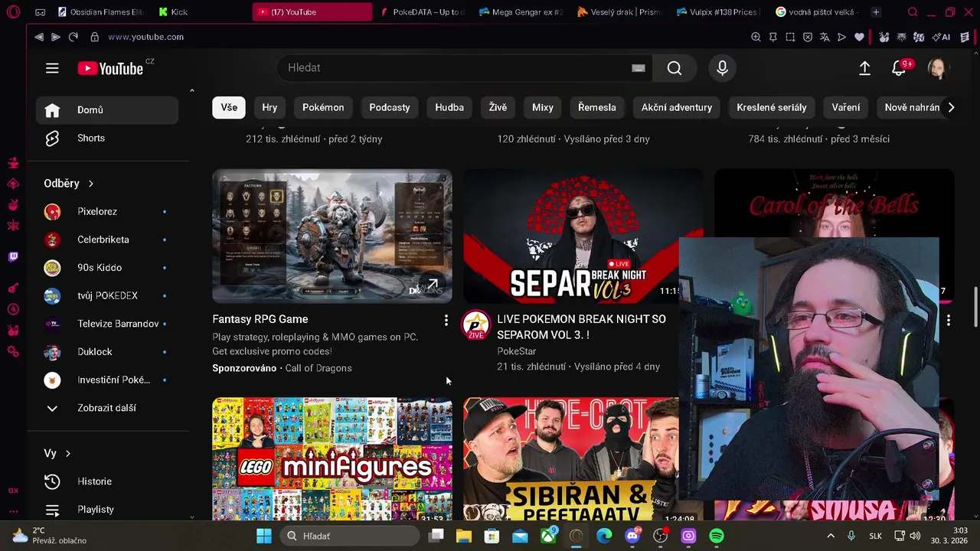
Task: Open the 90s Kiddo subscription
Action: click(x=107, y=268)
